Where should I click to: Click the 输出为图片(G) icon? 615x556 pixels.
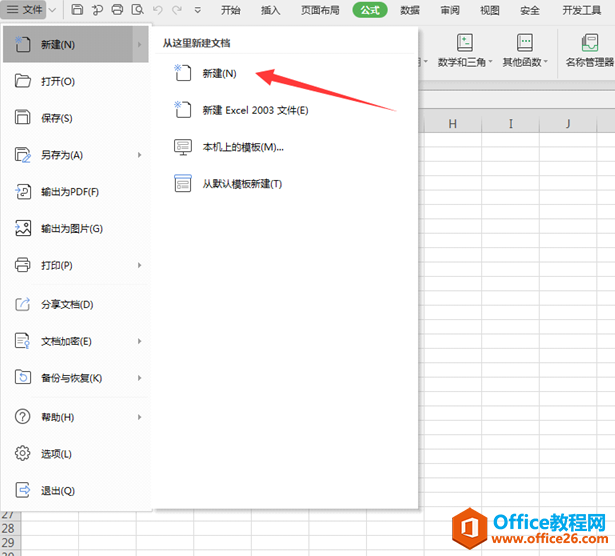tap(23, 228)
